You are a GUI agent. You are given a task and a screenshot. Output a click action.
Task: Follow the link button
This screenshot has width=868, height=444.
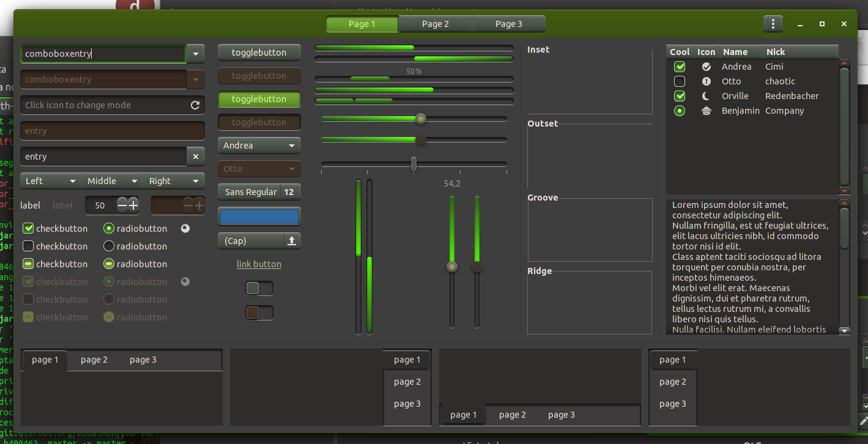pos(259,264)
